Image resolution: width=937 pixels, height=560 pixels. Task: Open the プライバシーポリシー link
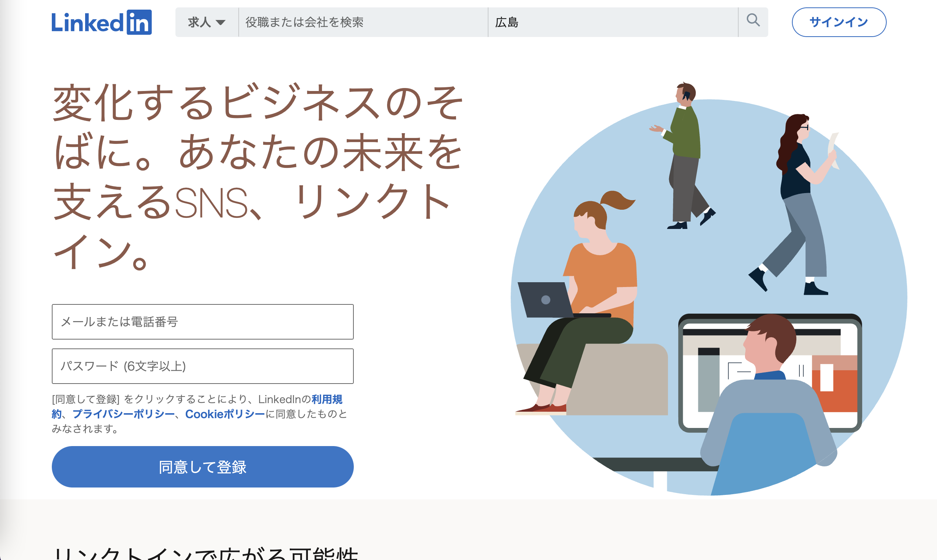coord(124,414)
